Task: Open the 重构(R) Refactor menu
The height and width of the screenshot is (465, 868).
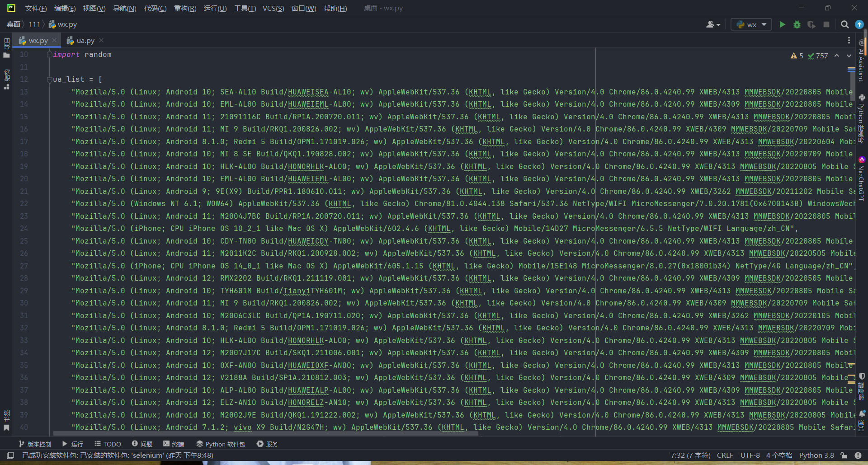Action: [185, 8]
